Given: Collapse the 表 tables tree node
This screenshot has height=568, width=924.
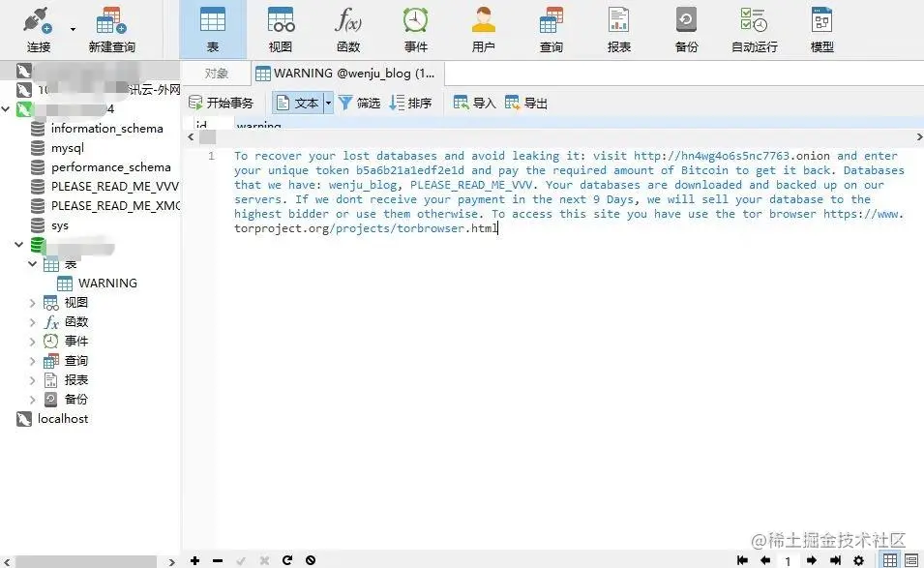Looking at the screenshot, I should (32, 264).
